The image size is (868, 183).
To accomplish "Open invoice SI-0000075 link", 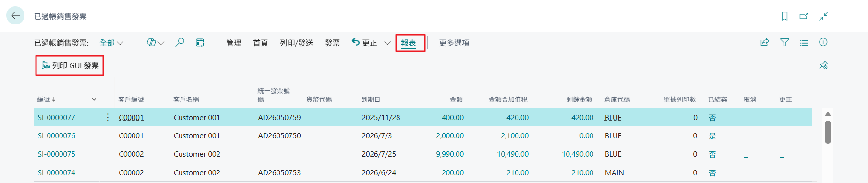I will (57, 154).
